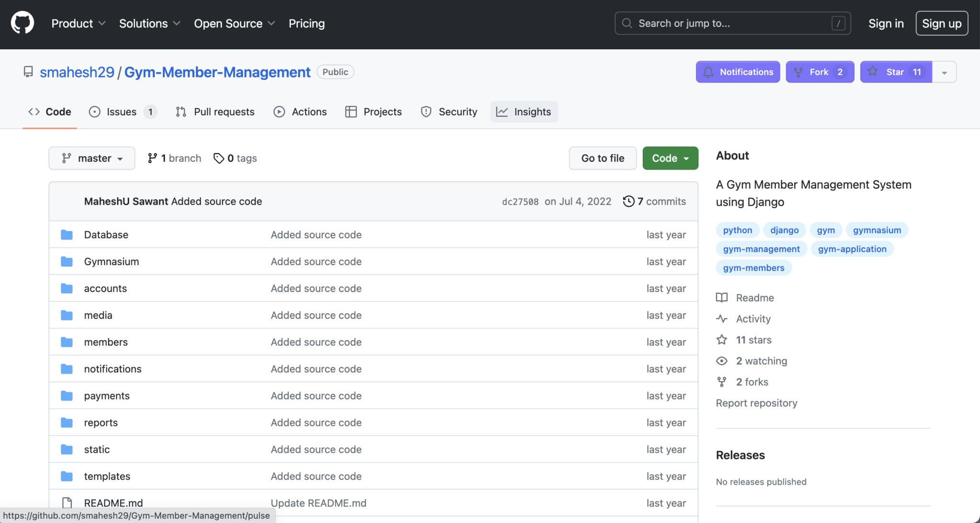The image size is (980, 523).
Task: Click the eye icon next to 2 watching
Action: tap(721, 361)
